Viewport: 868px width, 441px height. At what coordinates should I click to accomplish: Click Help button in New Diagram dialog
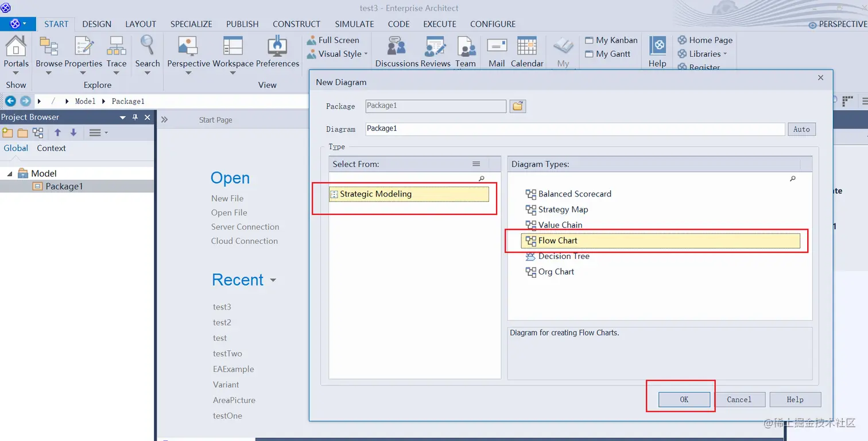coord(795,400)
